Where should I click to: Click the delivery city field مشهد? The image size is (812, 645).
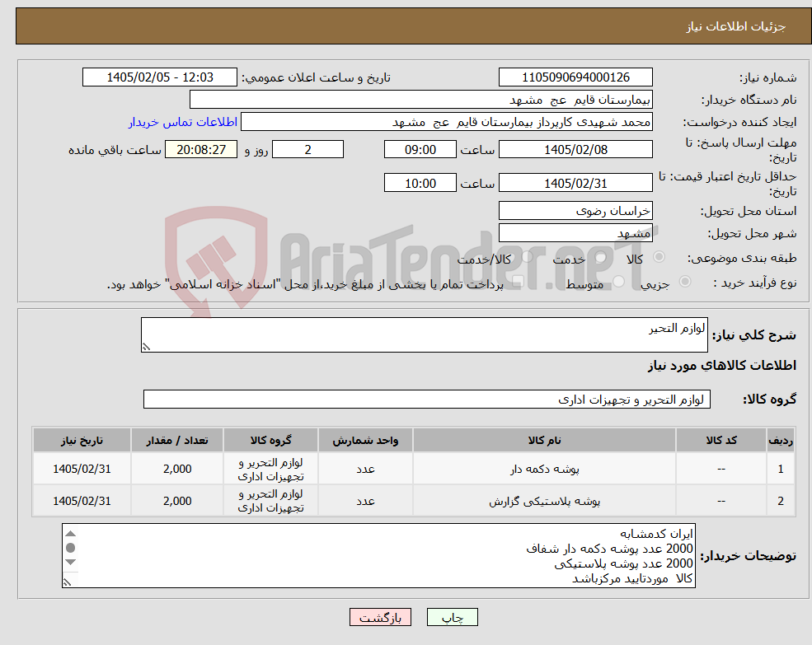(x=575, y=233)
